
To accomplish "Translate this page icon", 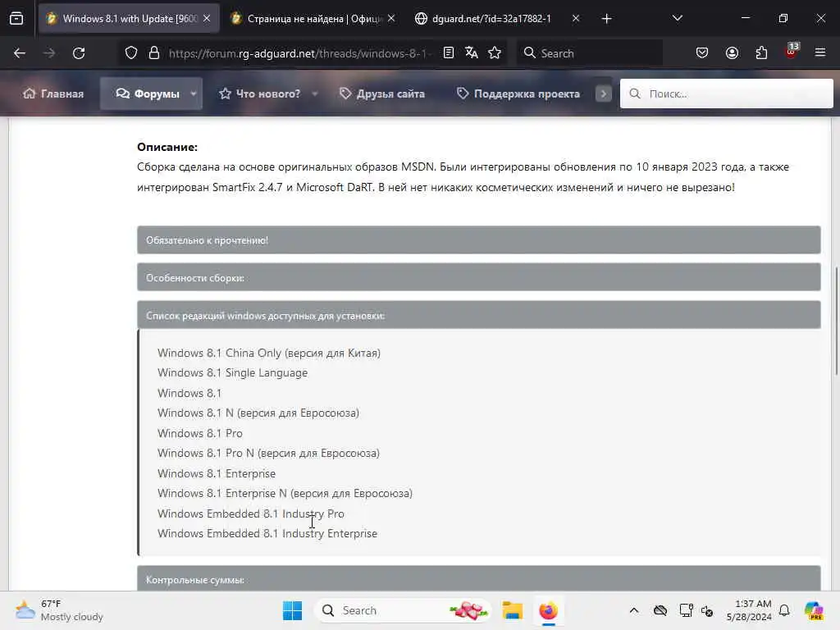I will coord(472,53).
